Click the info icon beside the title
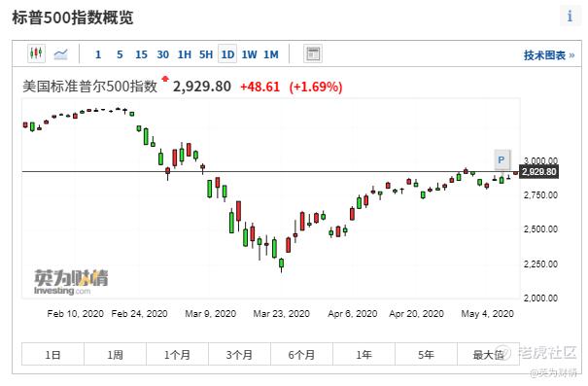Screen dimensions: 588x386 coord(570,17)
